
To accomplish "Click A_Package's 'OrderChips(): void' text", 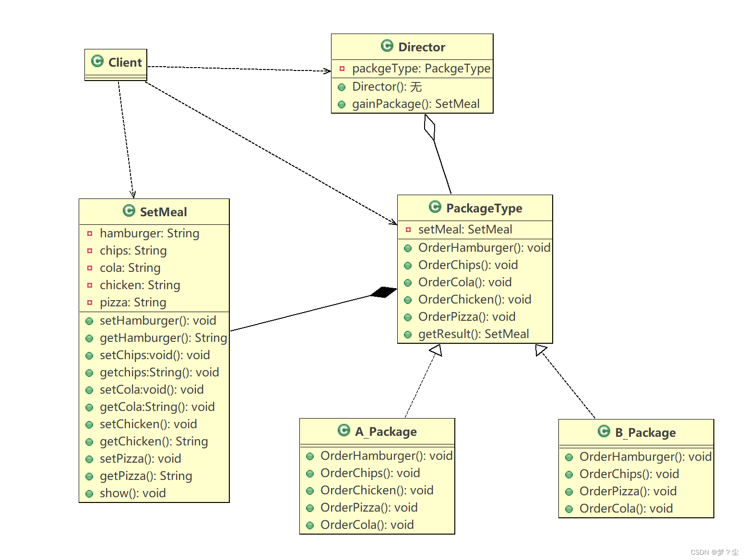I will [370, 473].
